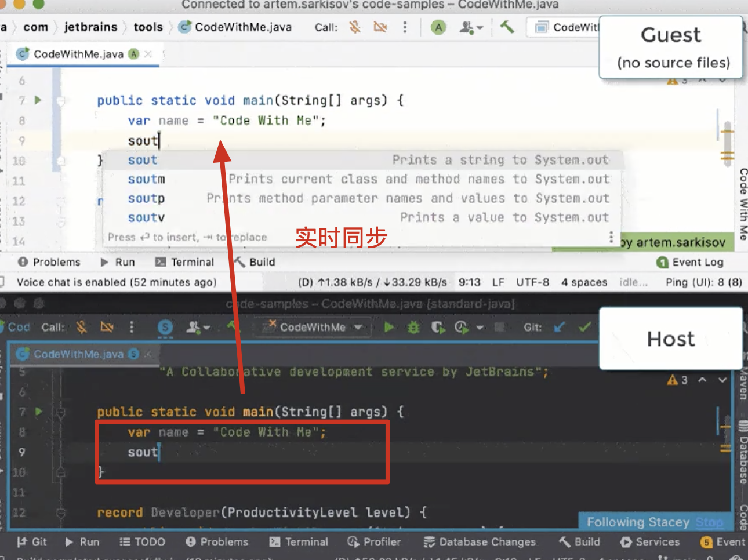Open the Run tool window in Guest window
This screenshot has width=748, height=560.
click(118, 262)
